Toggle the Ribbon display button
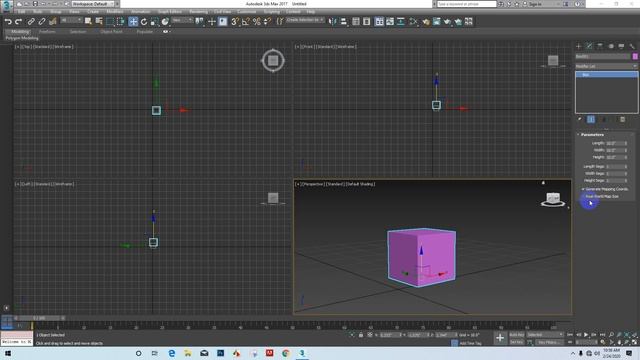This screenshot has height=360, width=640. tap(379, 22)
